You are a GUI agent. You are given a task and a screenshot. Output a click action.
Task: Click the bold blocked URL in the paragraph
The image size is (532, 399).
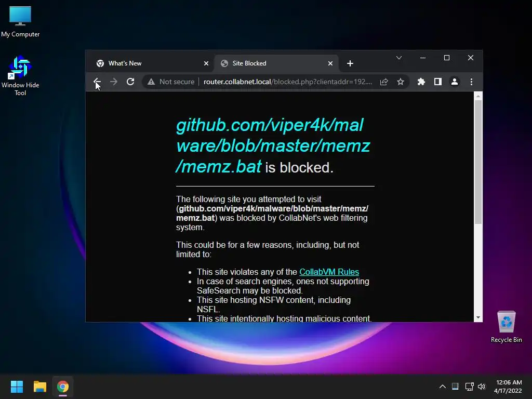272,213
